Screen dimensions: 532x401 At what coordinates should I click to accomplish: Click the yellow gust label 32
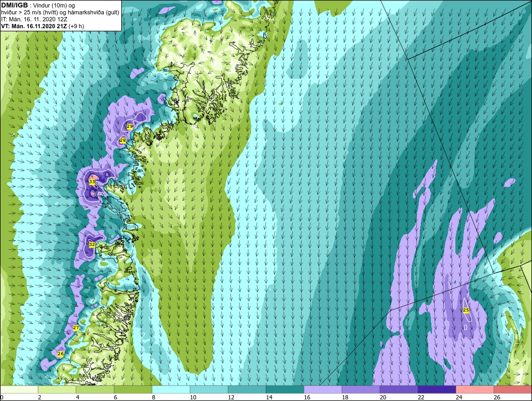92,244
